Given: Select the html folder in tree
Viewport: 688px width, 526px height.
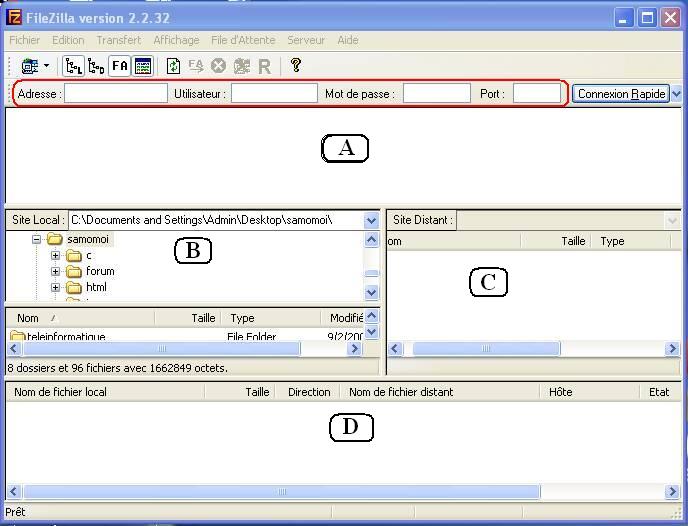Looking at the screenshot, I should pos(96,287).
